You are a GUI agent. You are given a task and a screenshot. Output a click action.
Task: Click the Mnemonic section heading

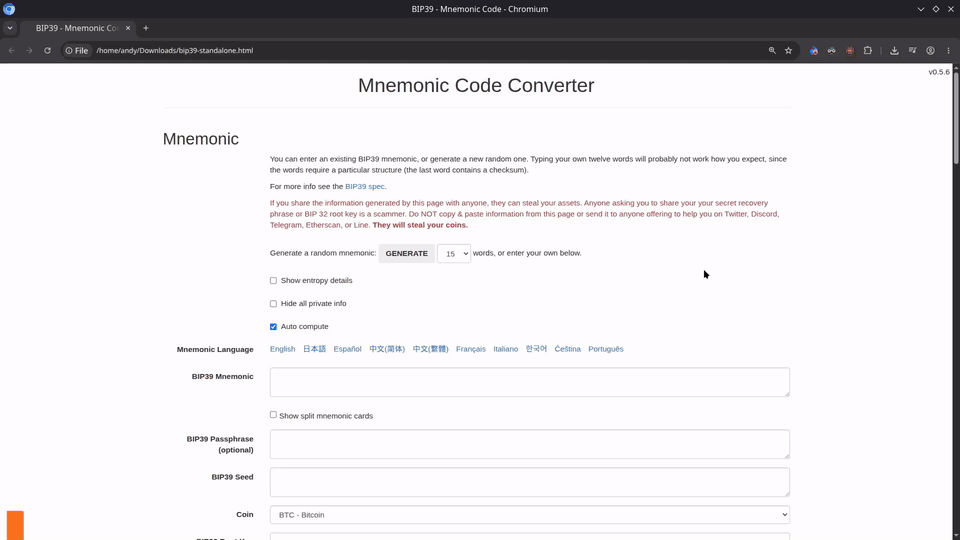point(201,139)
